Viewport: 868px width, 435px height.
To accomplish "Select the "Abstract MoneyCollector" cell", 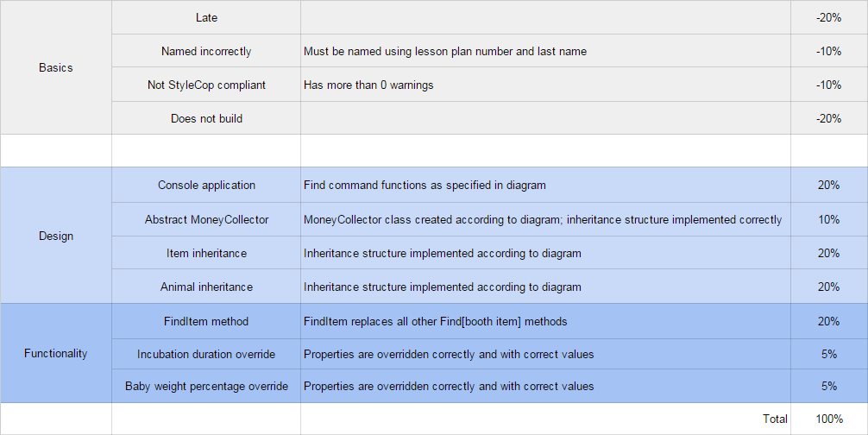I will [206, 219].
